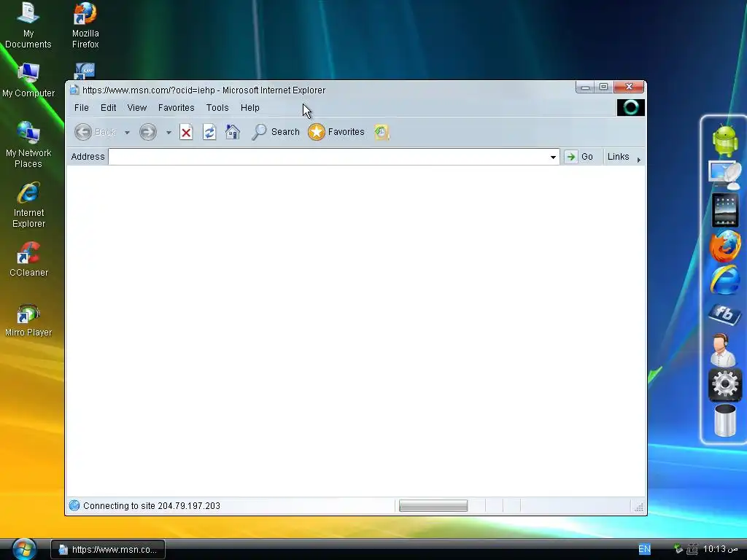Click the Links toolbar label
Viewport: 747px width, 560px height.
coord(619,157)
